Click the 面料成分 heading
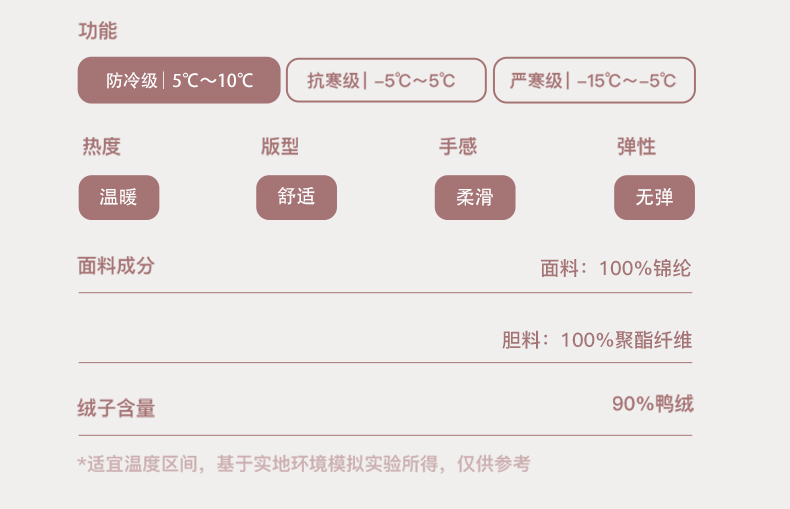790x509 pixels. pos(117,266)
